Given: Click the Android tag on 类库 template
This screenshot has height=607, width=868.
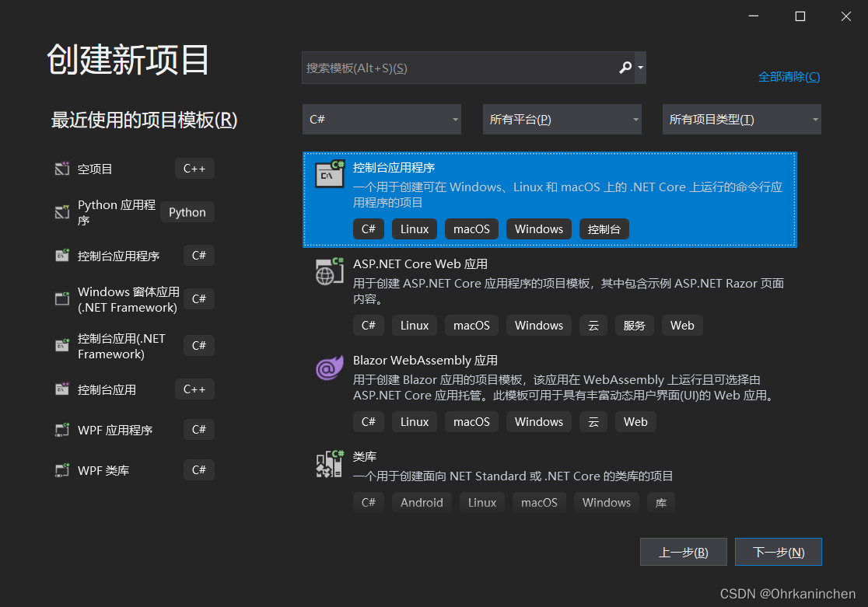Looking at the screenshot, I should coord(422,502).
